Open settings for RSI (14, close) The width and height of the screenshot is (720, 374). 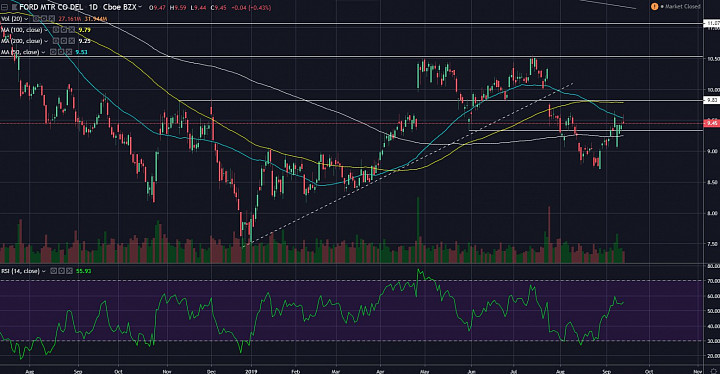click(x=61, y=271)
